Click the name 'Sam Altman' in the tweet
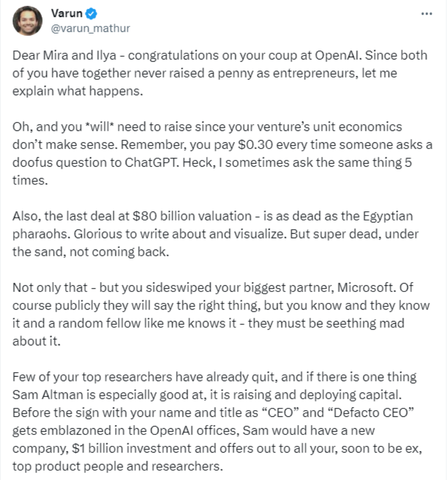448x480 pixels. pyautogui.click(x=48, y=395)
